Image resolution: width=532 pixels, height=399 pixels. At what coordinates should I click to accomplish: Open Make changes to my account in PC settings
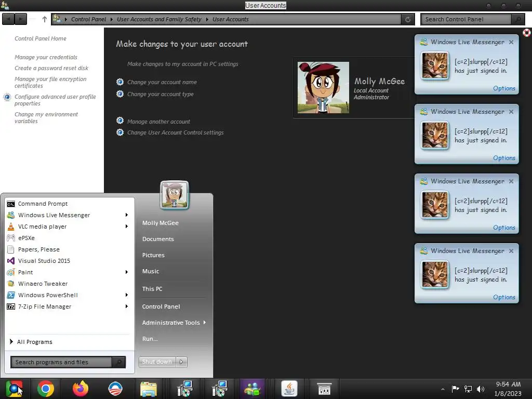pyautogui.click(x=182, y=64)
